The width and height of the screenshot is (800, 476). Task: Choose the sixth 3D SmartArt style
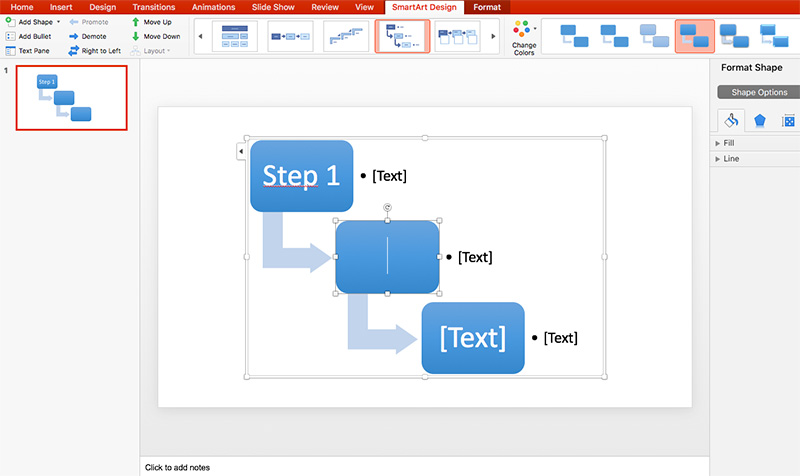pos(774,36)
